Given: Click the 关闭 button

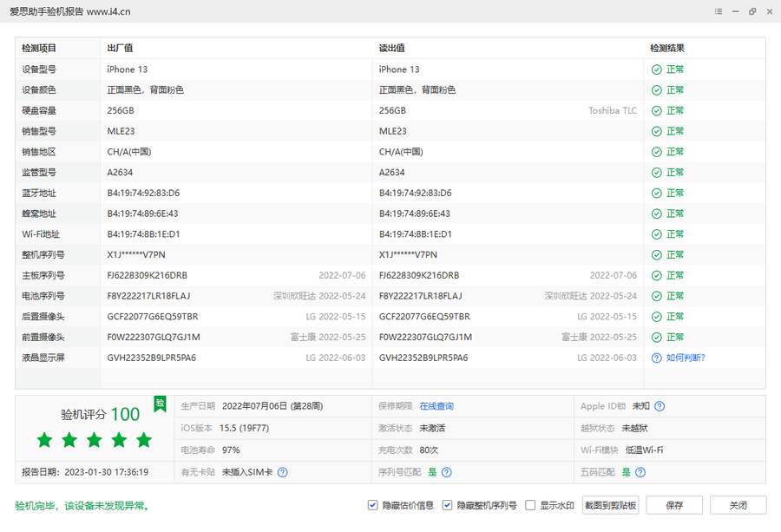Looking at the screenshot, I should [x=738, y=505].
